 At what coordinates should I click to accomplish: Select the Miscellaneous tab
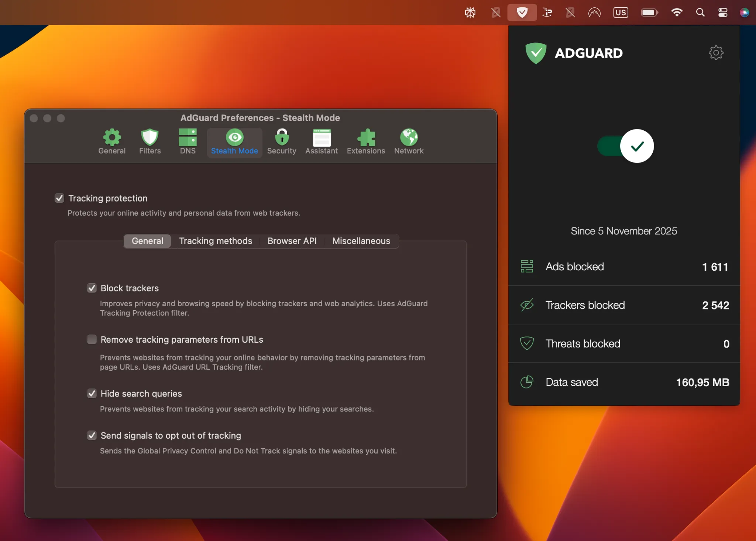point(361,241)
